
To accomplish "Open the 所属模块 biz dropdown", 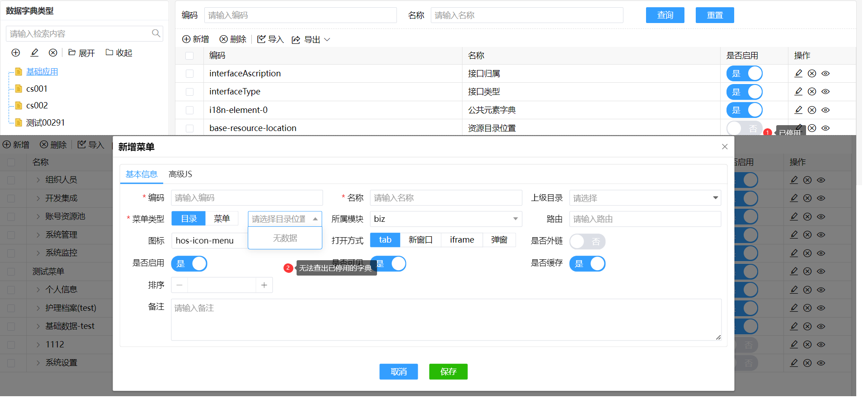I will pos(446,219).
